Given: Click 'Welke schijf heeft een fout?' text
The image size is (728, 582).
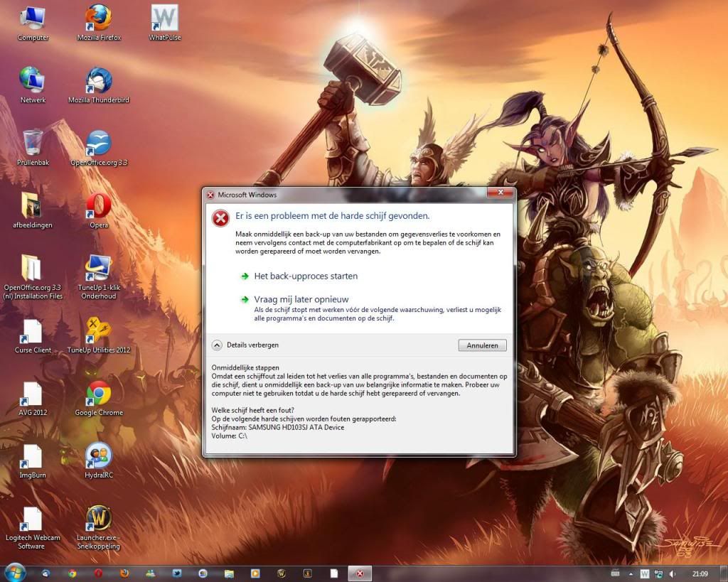Looking at the screenshot, I should point(252,410).
